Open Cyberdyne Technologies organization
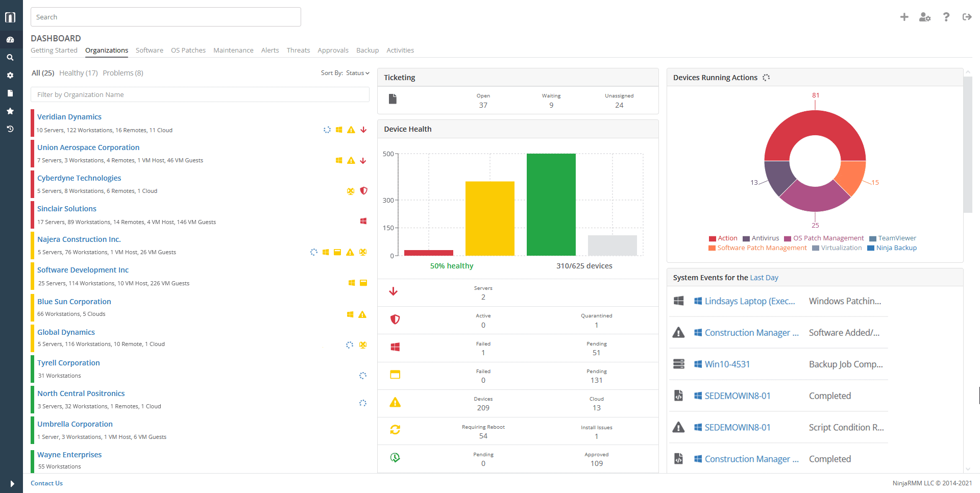This screenshot has height=493, width=980. point(79,178)
